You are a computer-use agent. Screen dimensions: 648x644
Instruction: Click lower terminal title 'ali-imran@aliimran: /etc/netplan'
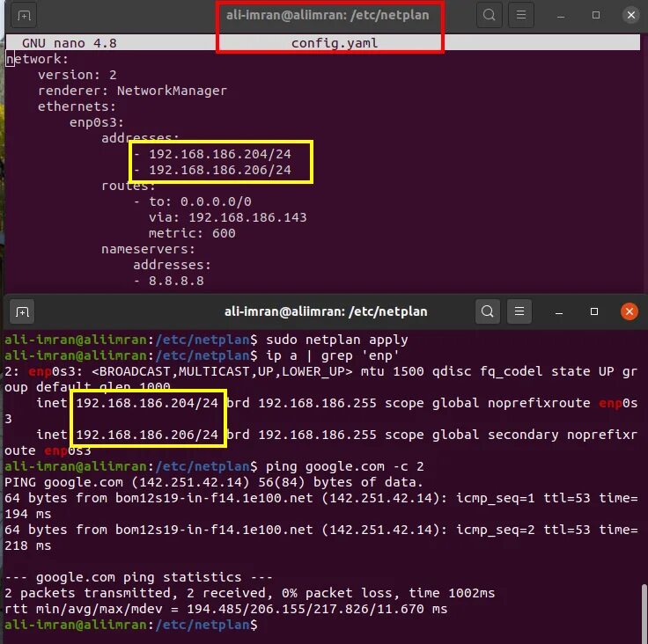(x=326, y=311)
